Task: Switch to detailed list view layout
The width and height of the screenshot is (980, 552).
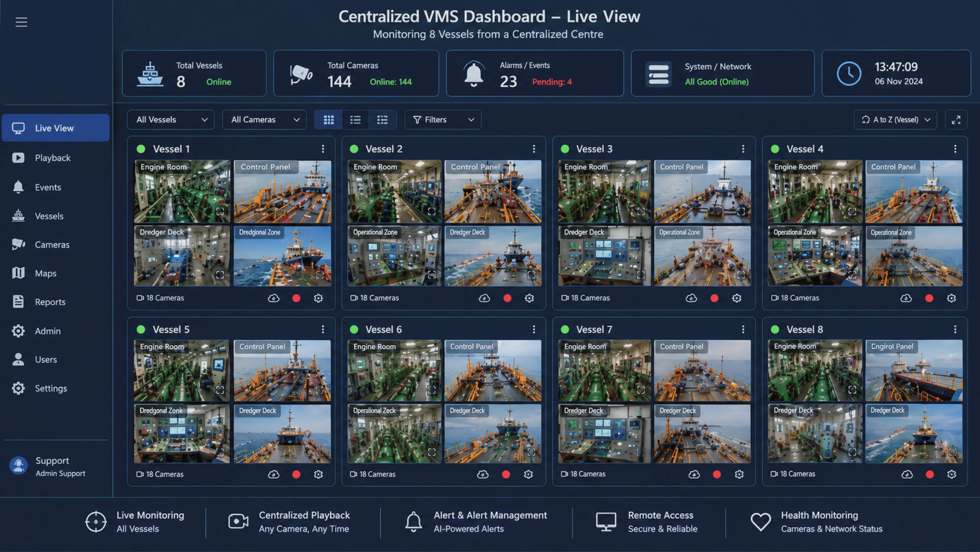Action: pos(382,120)
